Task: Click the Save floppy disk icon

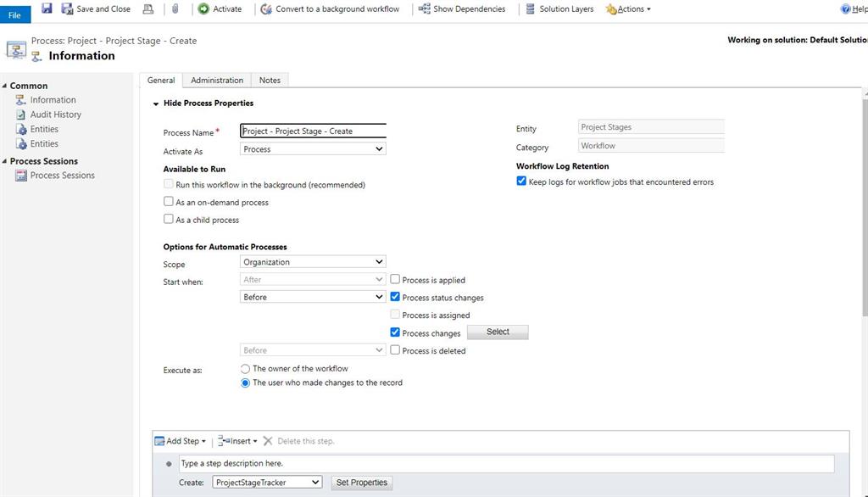Action: [x=47, y=8]
